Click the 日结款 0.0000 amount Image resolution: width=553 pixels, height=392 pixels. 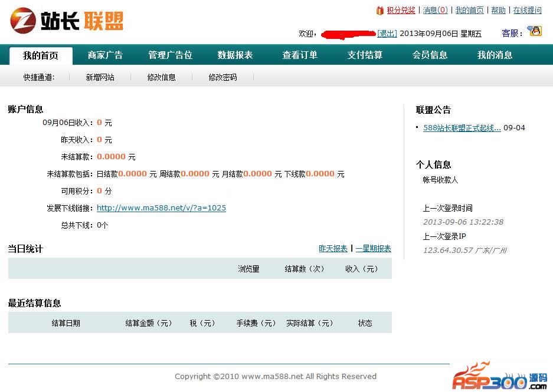132,174
